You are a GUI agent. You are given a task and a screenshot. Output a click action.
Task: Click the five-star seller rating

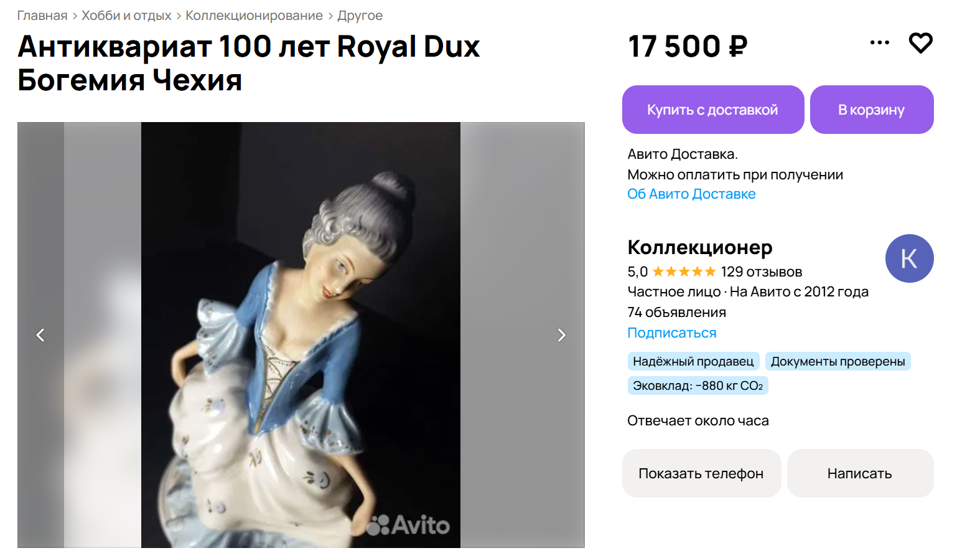point(684,272)
